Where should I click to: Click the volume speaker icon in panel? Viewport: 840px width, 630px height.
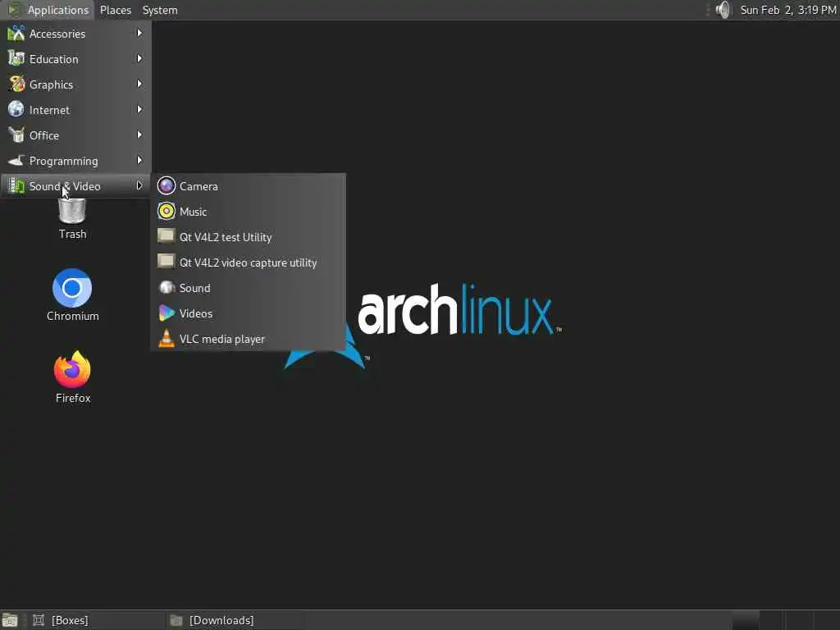(723, 10)
